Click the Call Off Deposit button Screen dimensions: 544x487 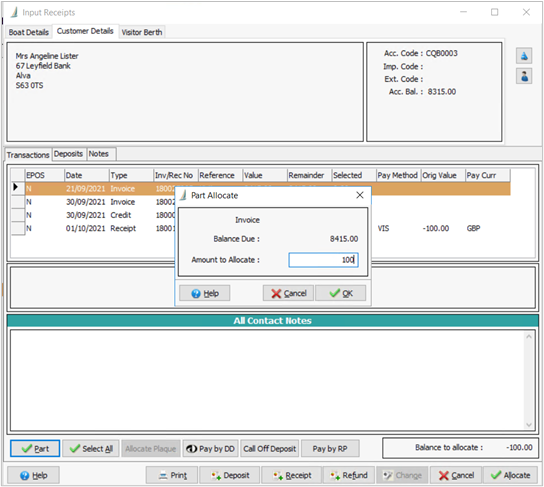coord(270,448)
